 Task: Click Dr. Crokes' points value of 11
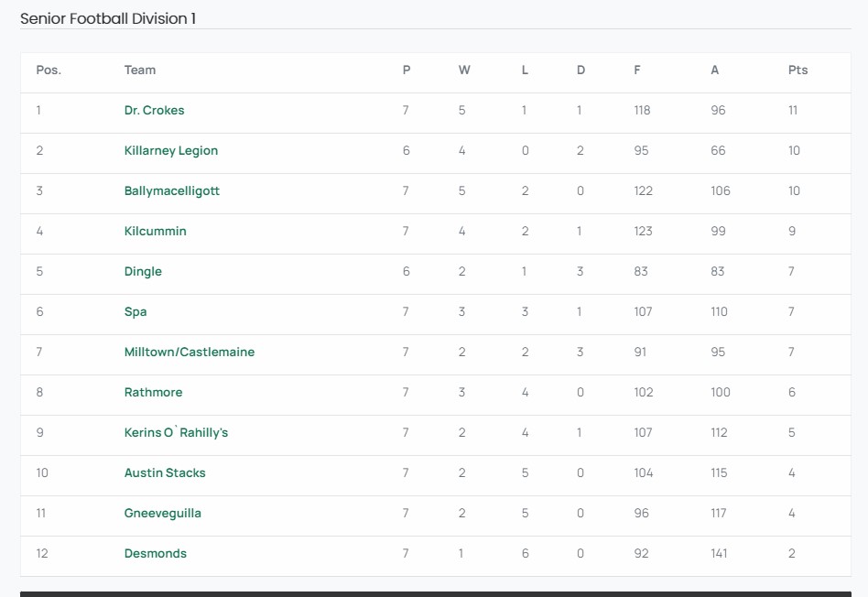[x=793, y=110]
